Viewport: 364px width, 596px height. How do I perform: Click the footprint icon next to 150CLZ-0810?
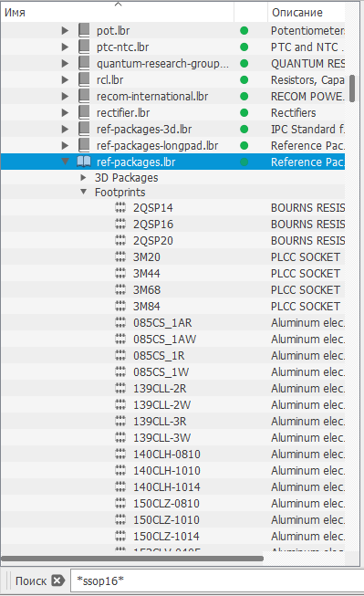120,503
